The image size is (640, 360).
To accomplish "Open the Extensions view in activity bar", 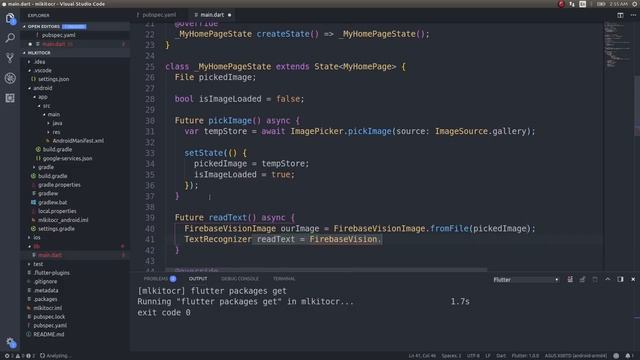I will click(10, 98).
